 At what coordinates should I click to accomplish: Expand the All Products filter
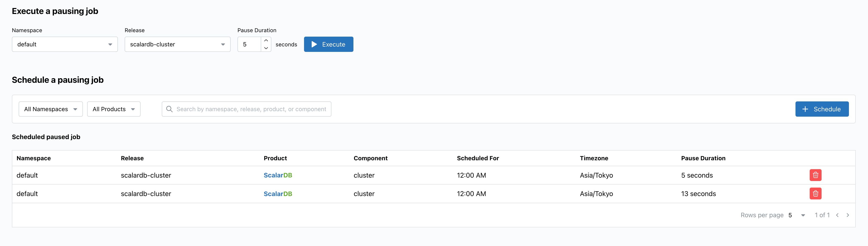(x=114, y=109)
